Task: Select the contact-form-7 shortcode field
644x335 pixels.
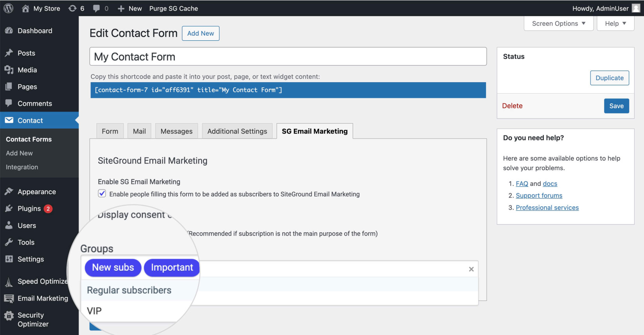Action: coord(288,90)
